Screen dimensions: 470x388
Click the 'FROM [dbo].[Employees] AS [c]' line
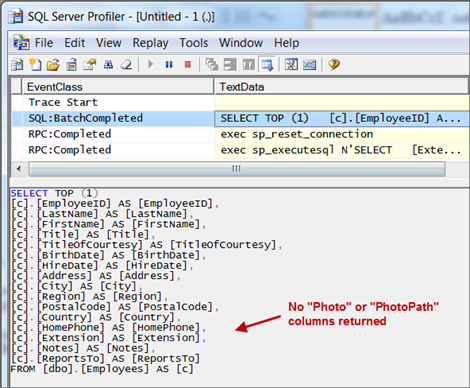tap(102, 369)
